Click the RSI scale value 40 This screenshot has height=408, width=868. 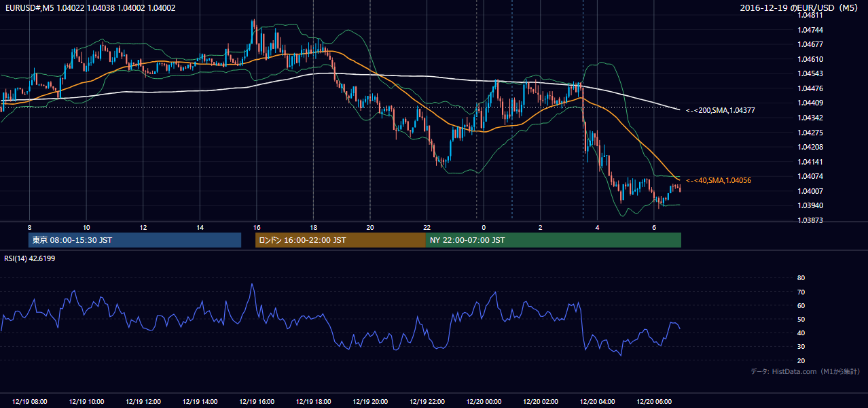pyautogui.click(x=801, y=333)
